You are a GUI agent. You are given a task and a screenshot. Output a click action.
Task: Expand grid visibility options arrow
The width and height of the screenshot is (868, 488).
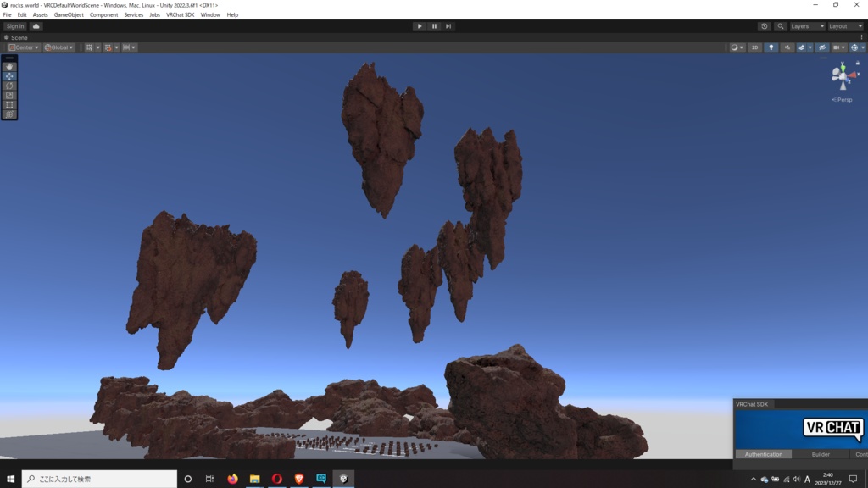[98, 47]
